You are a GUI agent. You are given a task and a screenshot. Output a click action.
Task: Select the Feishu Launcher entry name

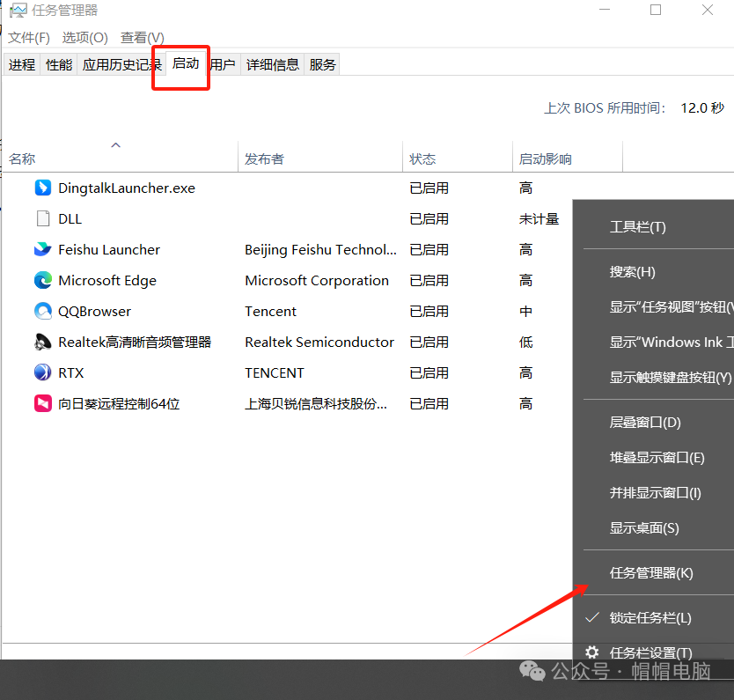(x=109, y=250)
